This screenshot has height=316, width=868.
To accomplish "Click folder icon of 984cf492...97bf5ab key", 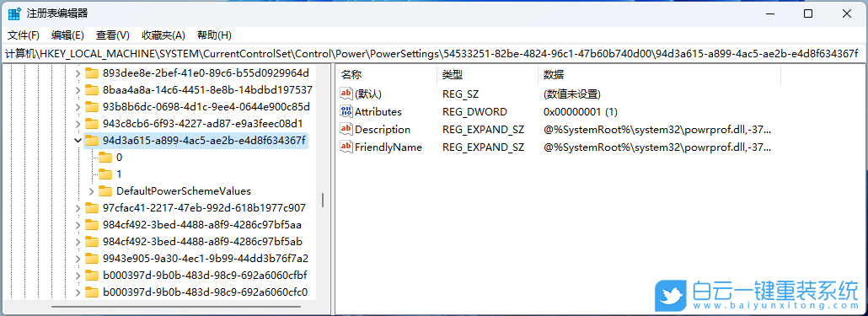I will click(x=92, y=242).
